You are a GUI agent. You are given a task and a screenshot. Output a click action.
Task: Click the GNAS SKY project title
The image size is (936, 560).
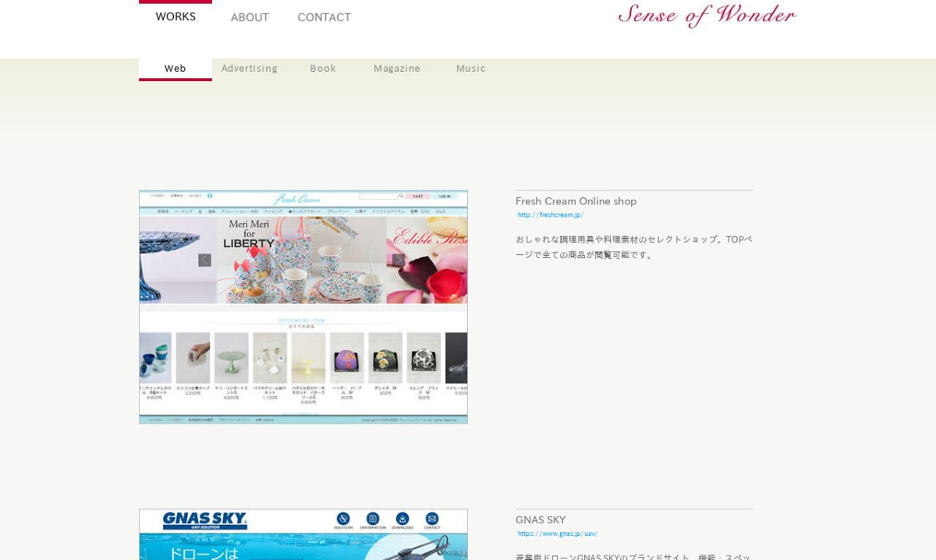(541, 520)
